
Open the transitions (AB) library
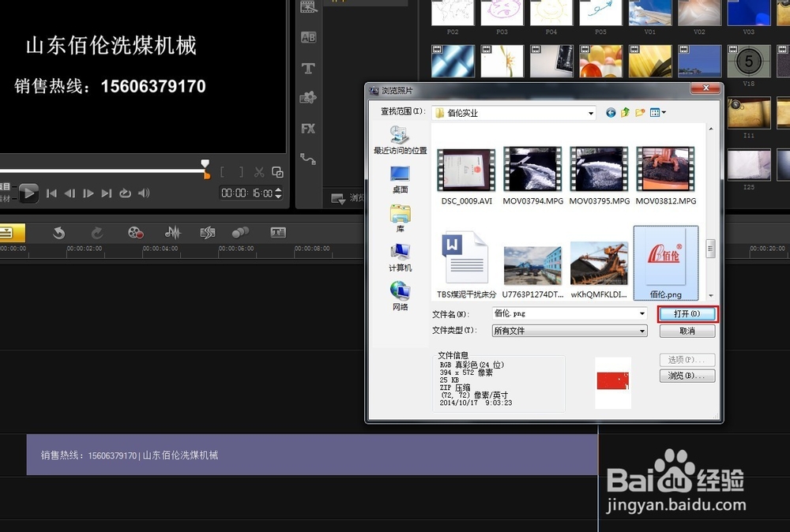point(308,37)
